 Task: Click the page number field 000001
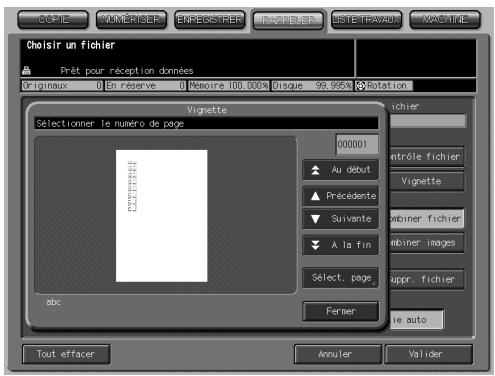tap(357, 145)
